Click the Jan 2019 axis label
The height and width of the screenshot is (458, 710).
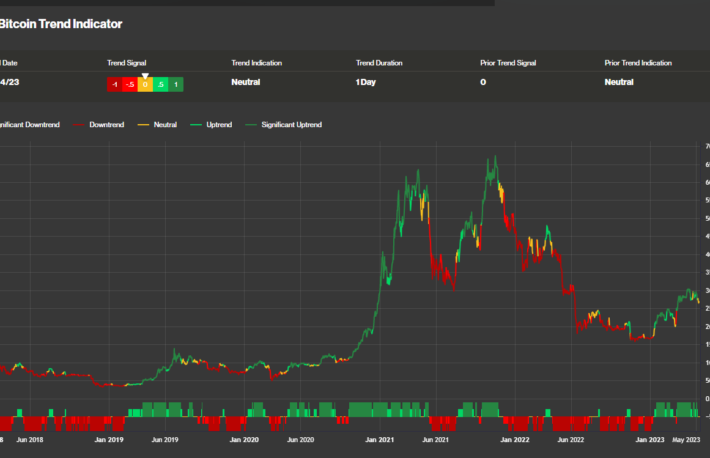click(109, 439)
